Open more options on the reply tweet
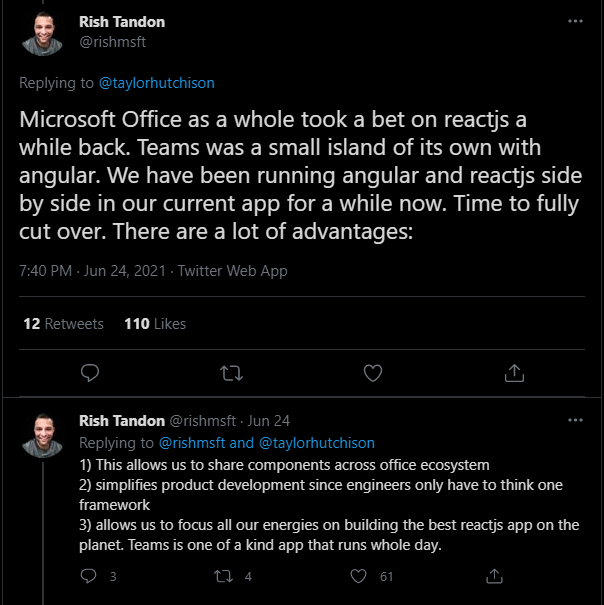Viewport: 604px width, 605px height. tap(575, 420)
